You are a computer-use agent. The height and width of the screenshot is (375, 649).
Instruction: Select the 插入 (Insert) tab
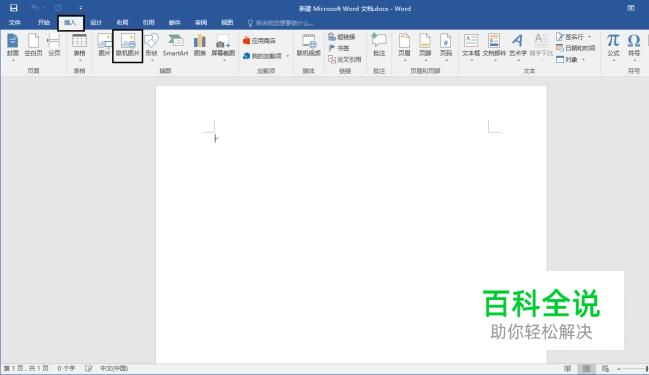[x=70, y=23]
